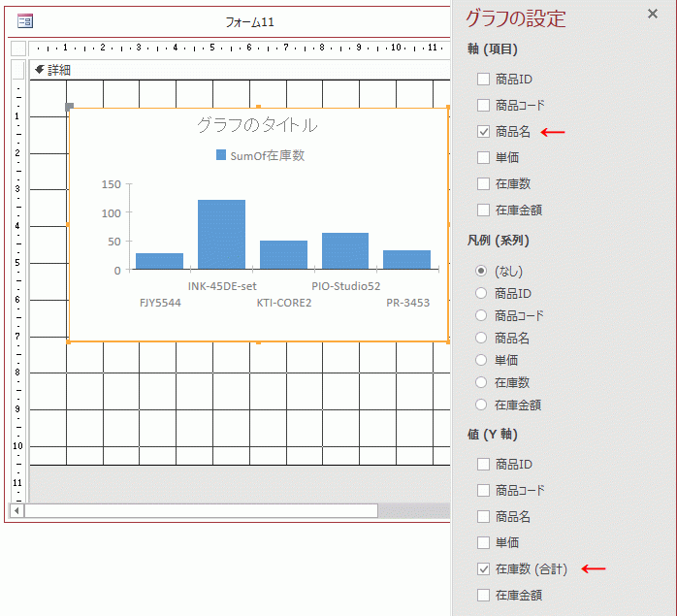
Task: Click the 詳細 section header bar
Action: tap(240, 70)
